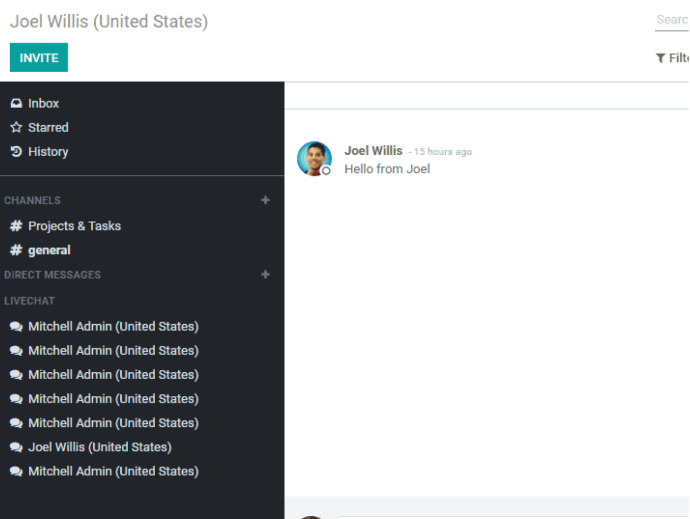
Task: Add a new channel with plus icon
Action: pos(265,200)
